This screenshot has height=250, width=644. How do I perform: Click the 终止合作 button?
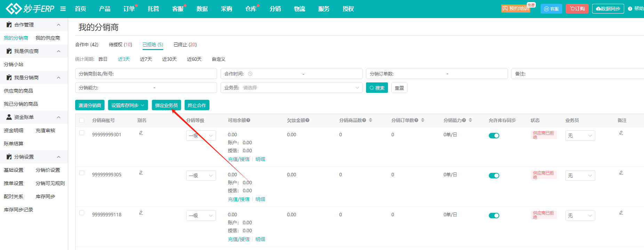pos(197,105)
